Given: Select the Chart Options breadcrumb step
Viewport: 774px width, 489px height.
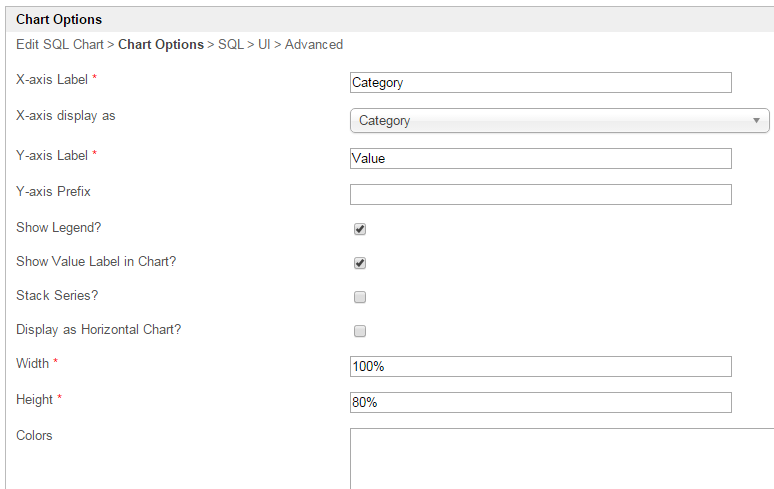Looking at the screenshot, I should [160, 45].
